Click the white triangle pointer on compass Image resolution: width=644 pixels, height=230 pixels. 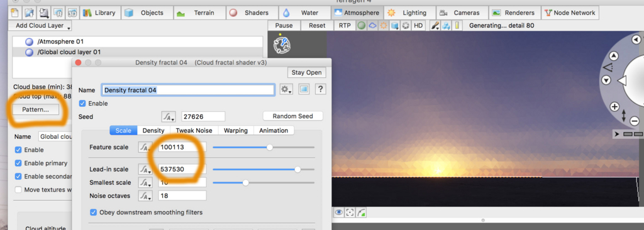click(622, 81)
